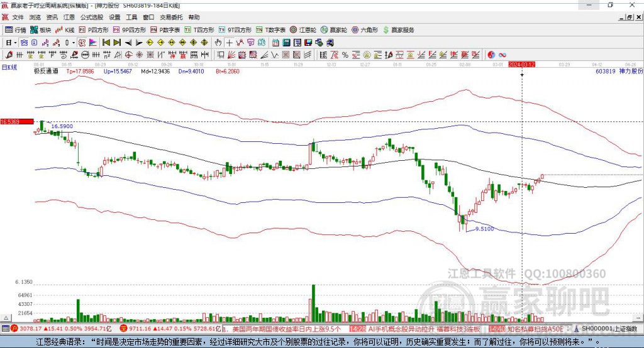The height and width of the screenshot is (348, 644).
Task: Open the 文件 menu
Action: (18, 17)
